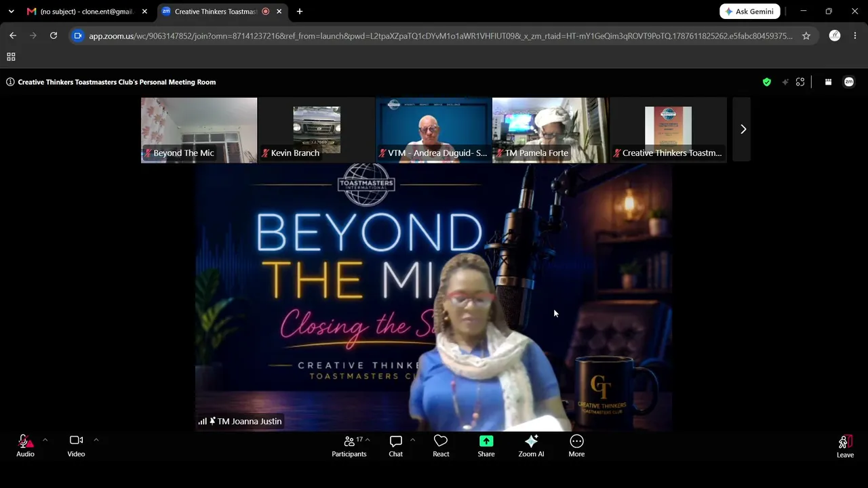The width and height of the screenshot is (868, 488).
Task: Click the meeting room title text
Action: (x=117, y=82)
